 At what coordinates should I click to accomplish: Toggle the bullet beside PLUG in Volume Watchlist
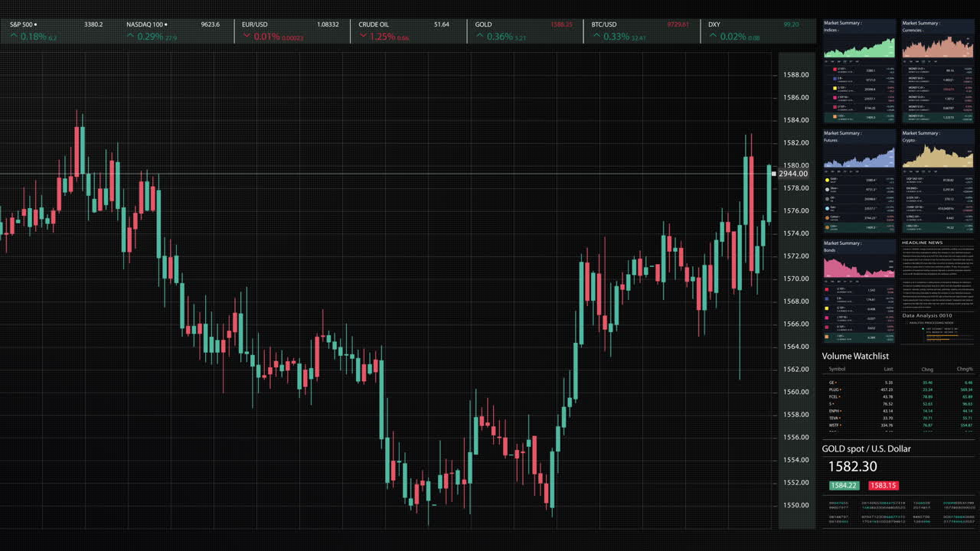pyautogui.click(x=840, y=390)
